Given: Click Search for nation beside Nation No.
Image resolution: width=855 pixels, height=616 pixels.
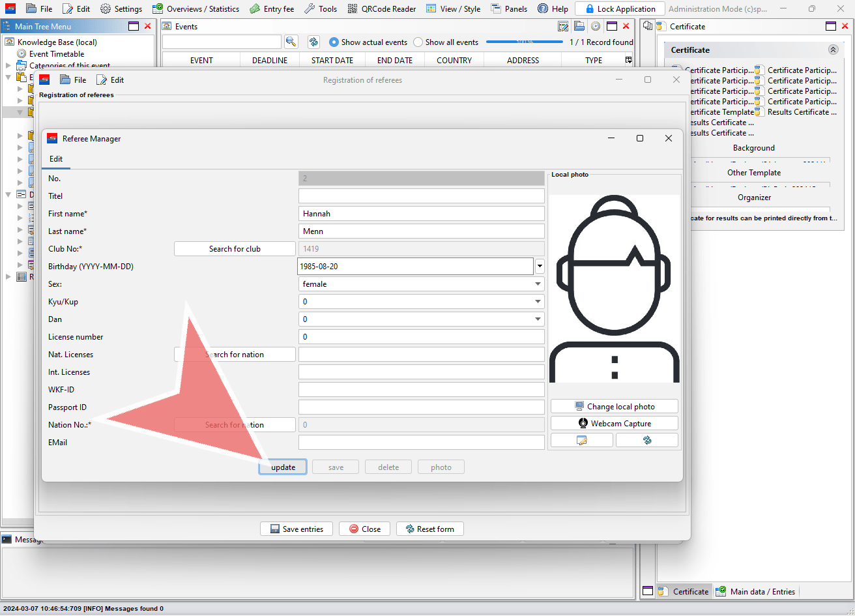Looking at the screenshot, I should (x=235, y=424).
